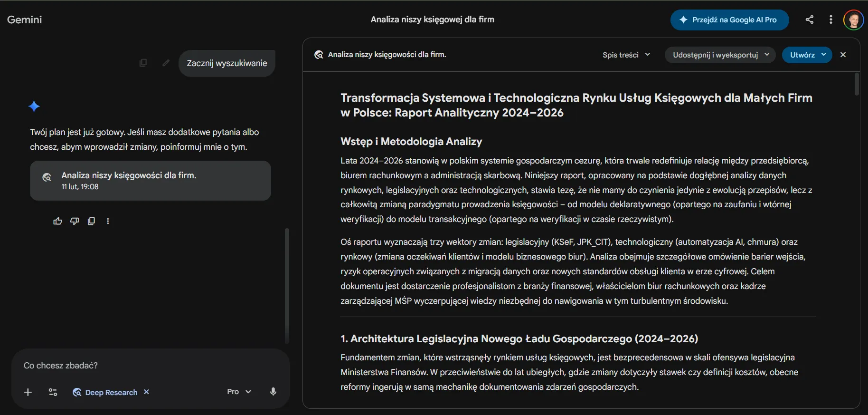Copy the prompt 'Zacznij wyszukiwanie'
The width and height of the screenshot is (868, 415).
143,63
